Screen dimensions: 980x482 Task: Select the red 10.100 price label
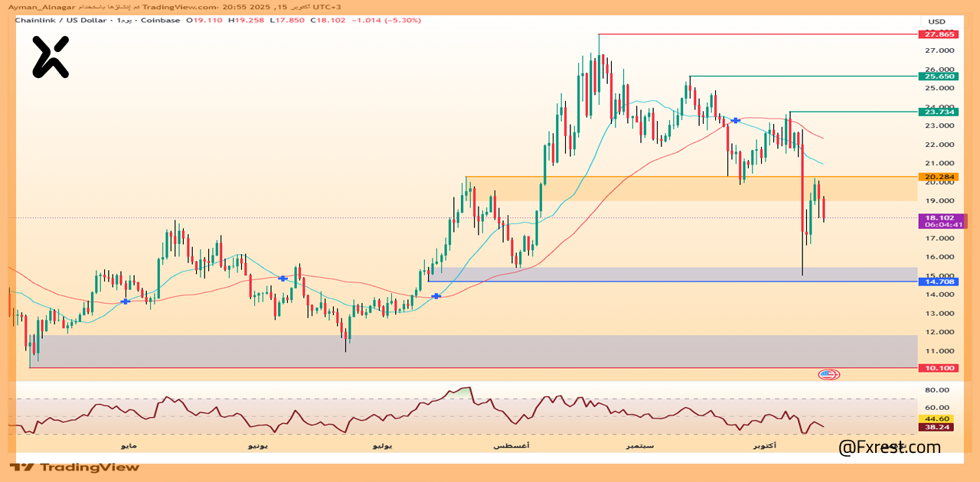tap(939, 368)
